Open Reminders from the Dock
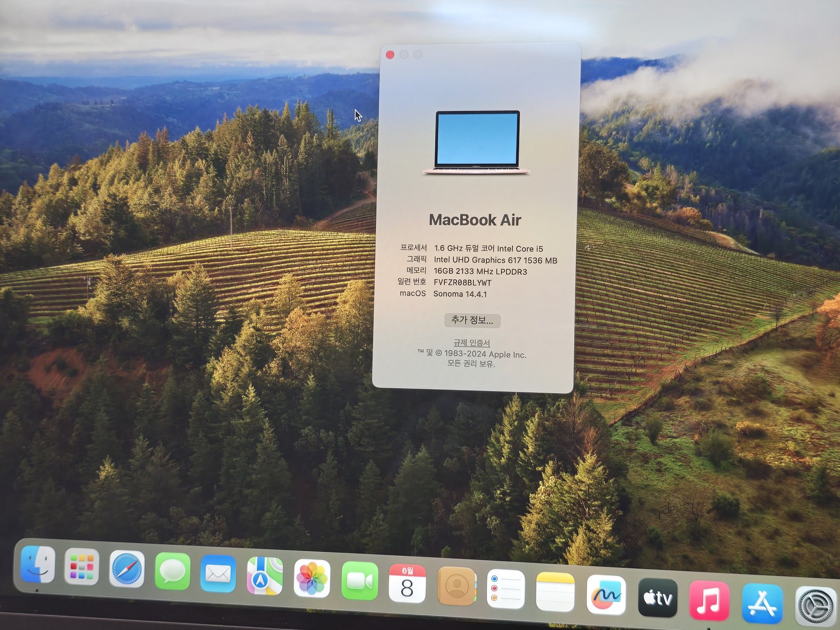This screenshot has width=840, height=630. click(506, 588)
